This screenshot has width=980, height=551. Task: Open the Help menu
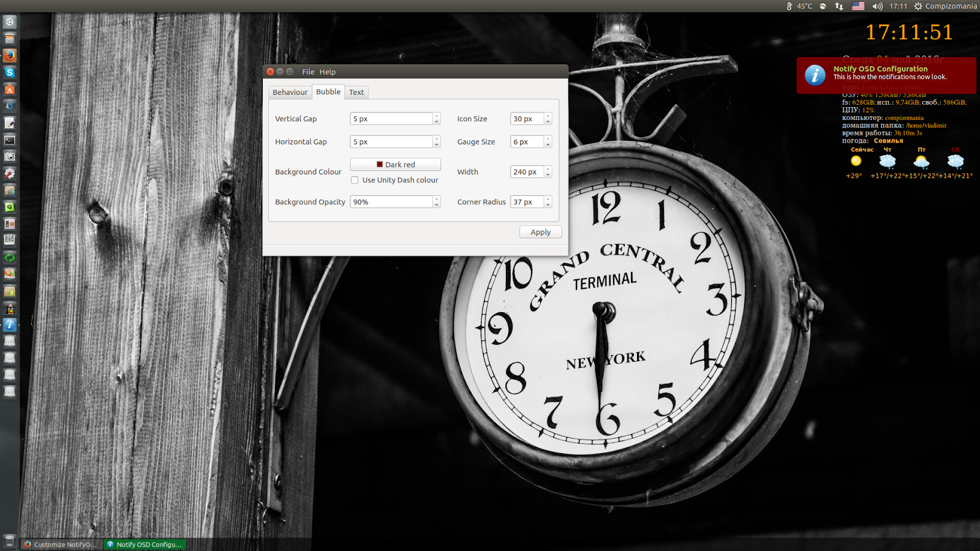point(328,72)
